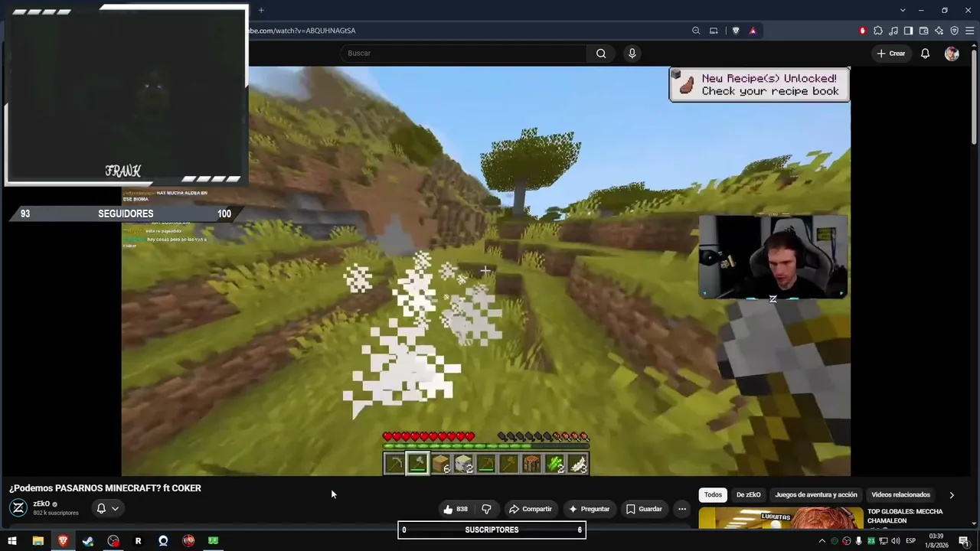The width and height of the screenshot is (980, 551).
Task: Click the video title ¿Podemos PASARNOS MINECRAFT?
Action: click(x=105, y=488)
